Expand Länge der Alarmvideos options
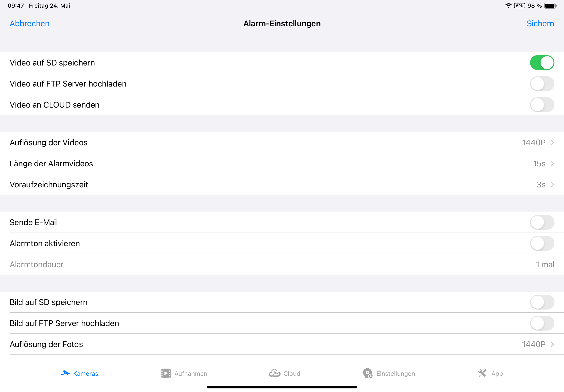 [552, 163]
